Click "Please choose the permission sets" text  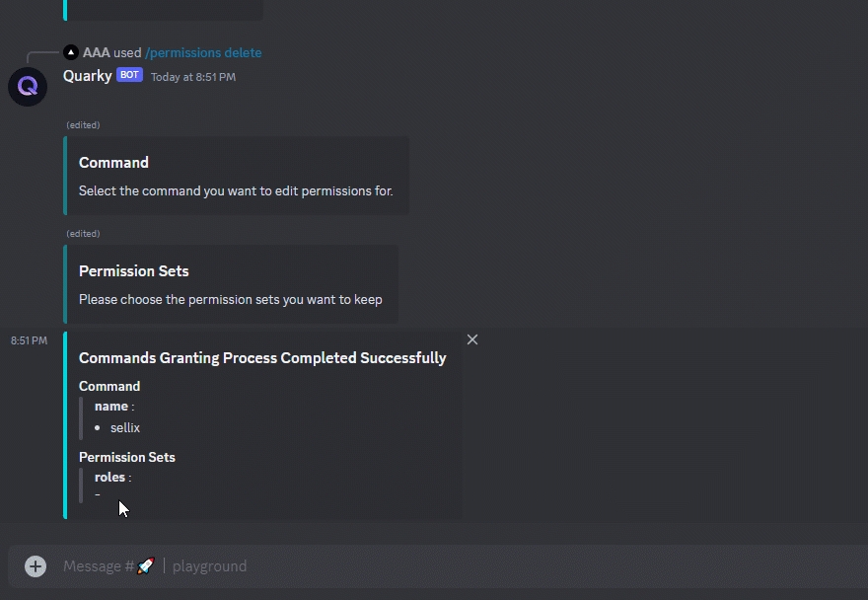[x=230, y=299]
